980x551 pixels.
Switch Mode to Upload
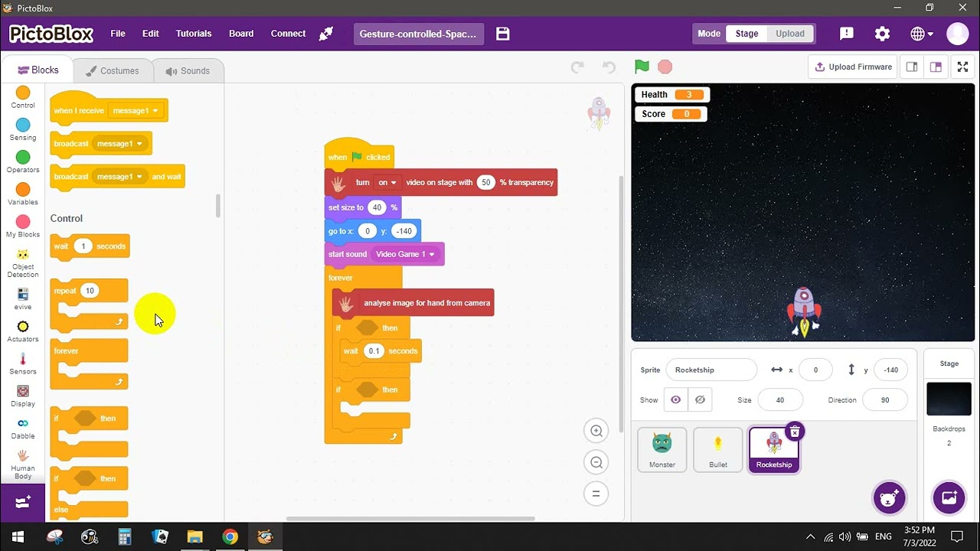(790, 34)
